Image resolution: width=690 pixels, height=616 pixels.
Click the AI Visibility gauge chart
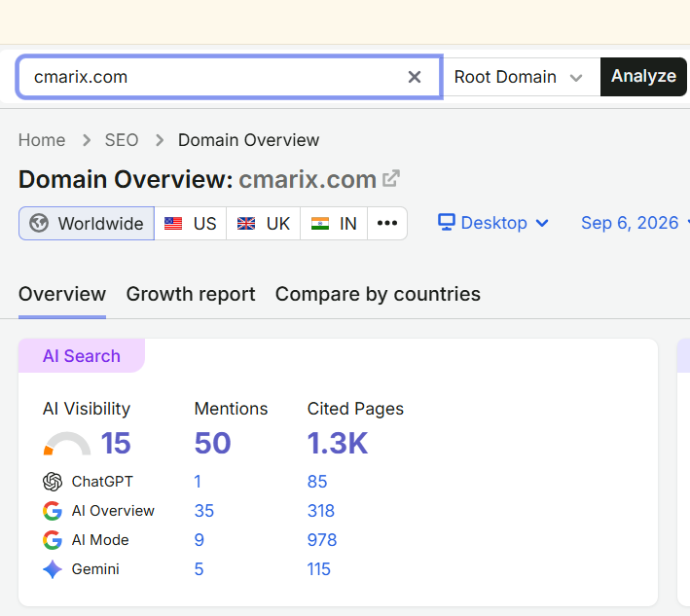(x=67, y=444)
